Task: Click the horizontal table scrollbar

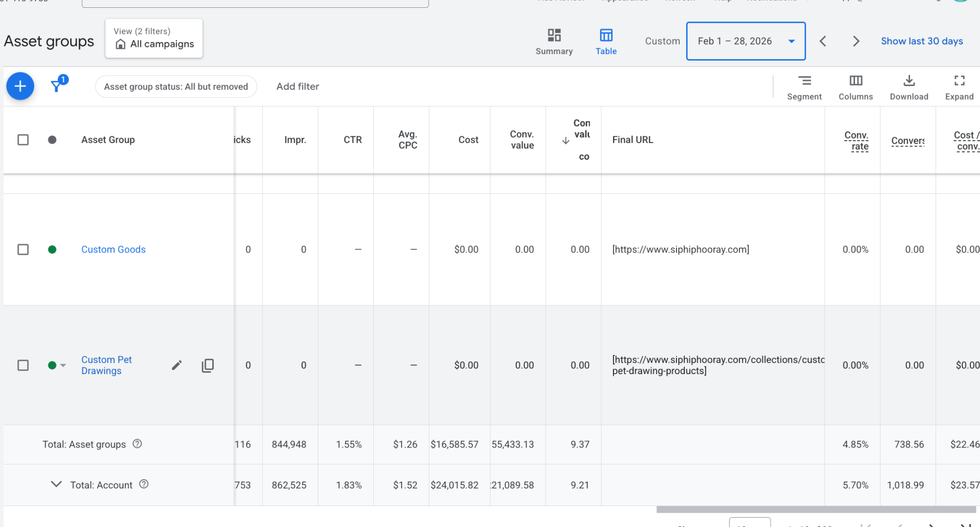Action: [x=816, y=509]
